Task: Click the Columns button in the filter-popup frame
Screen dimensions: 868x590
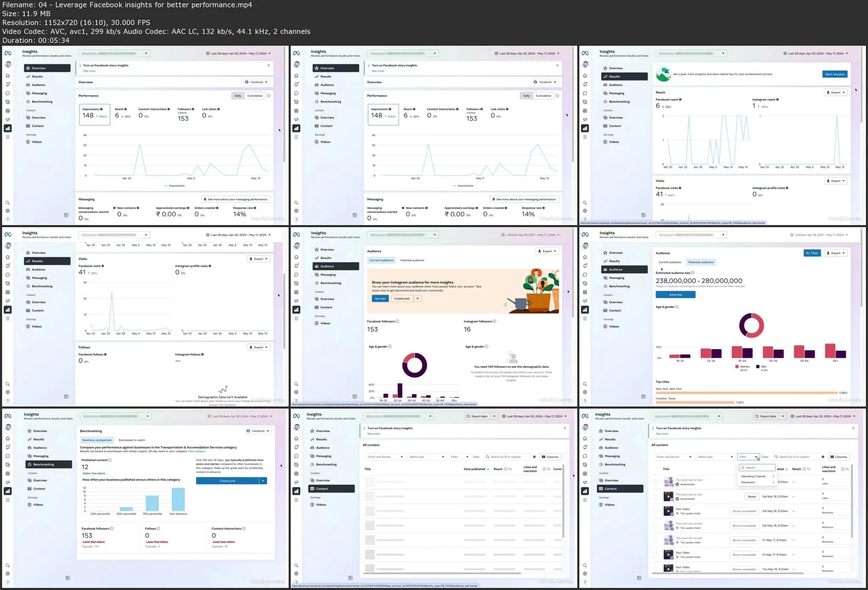Action: (839, 457)
